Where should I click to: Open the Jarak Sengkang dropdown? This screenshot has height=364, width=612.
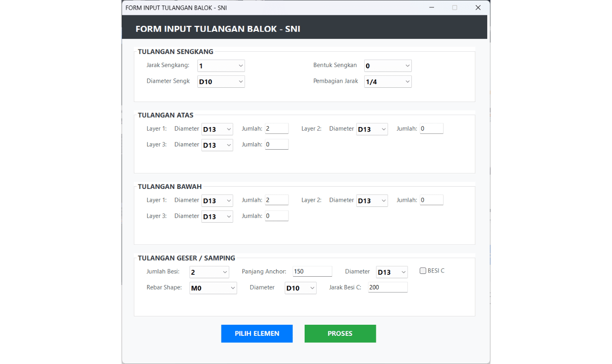click(221, 66)
